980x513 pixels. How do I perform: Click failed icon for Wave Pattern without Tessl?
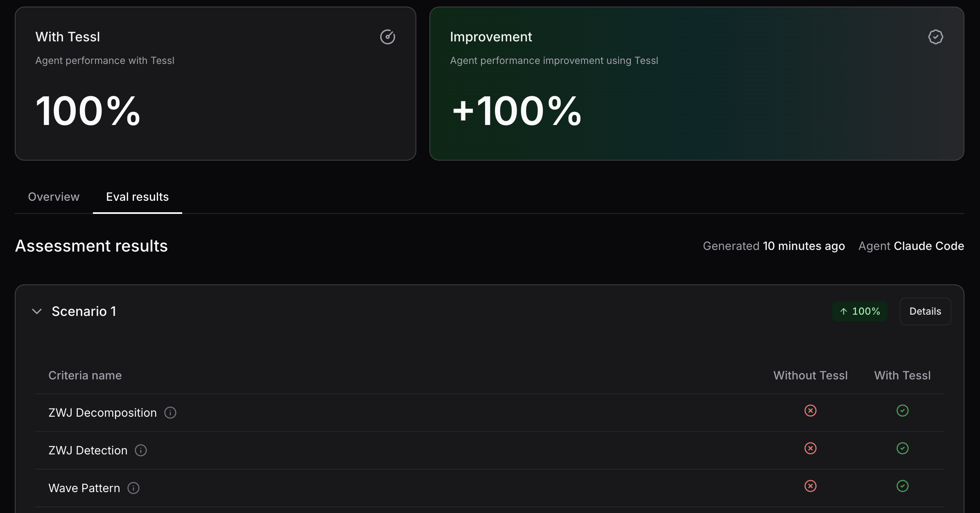pyautogui.click(x=810, y=486)
